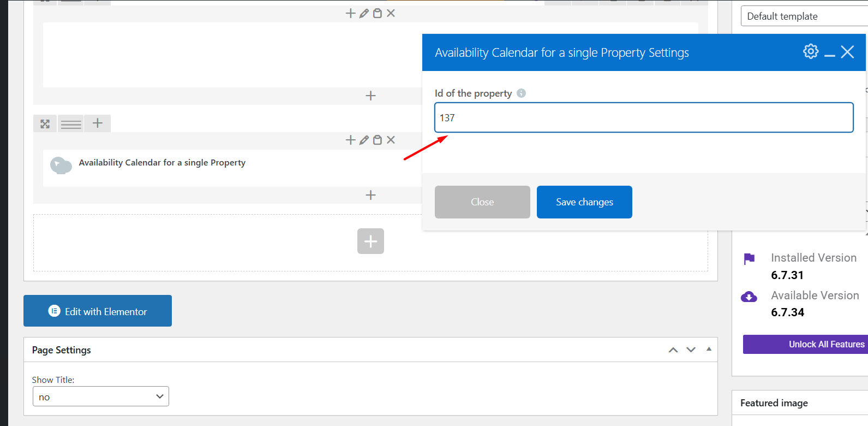
Task: Click the X delete icon above the Availability Calendar element
Action: point(391,140)
